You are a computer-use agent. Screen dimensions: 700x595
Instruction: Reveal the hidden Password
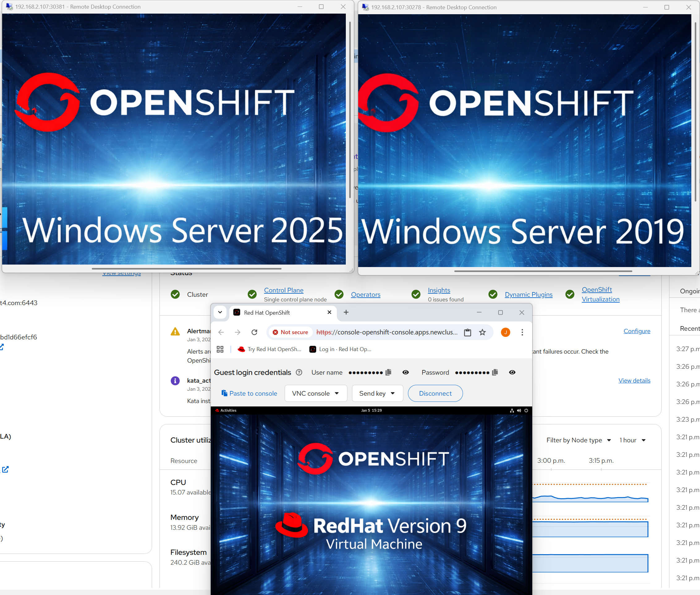pyautogui.click(x=512, y=372)
